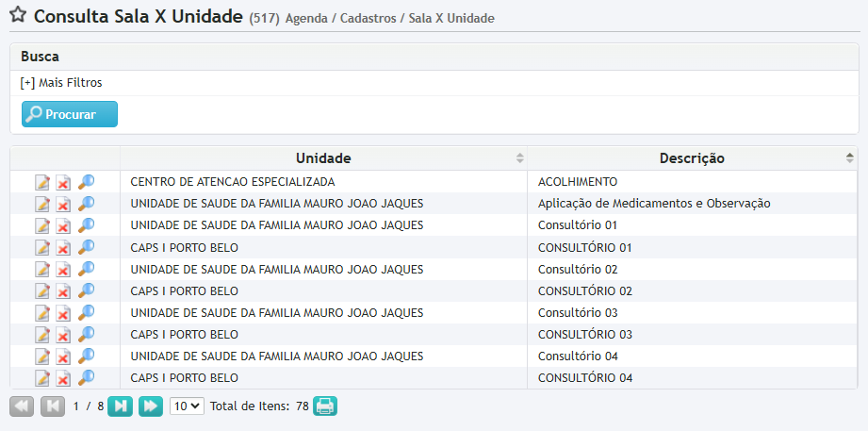The width and height of the screenshot is (868, 431).
Task: Go to the first page
Action: [22, 406]
